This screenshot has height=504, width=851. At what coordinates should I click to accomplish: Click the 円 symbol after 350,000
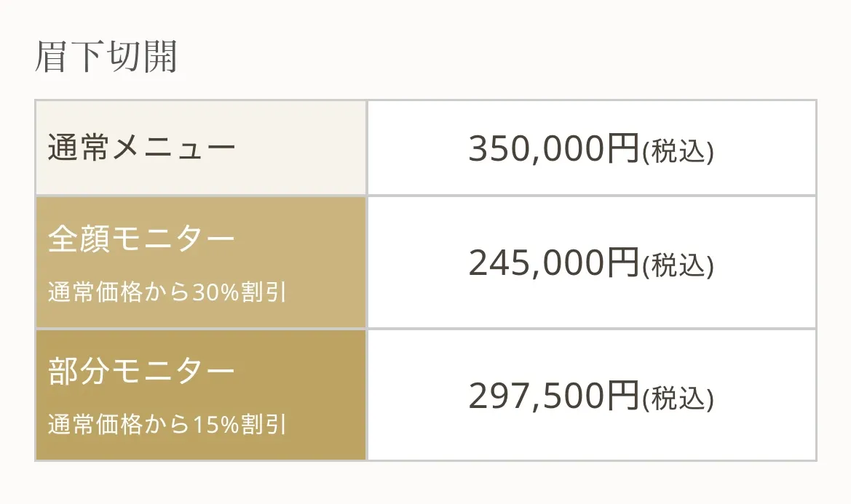(x=622, y=149)
